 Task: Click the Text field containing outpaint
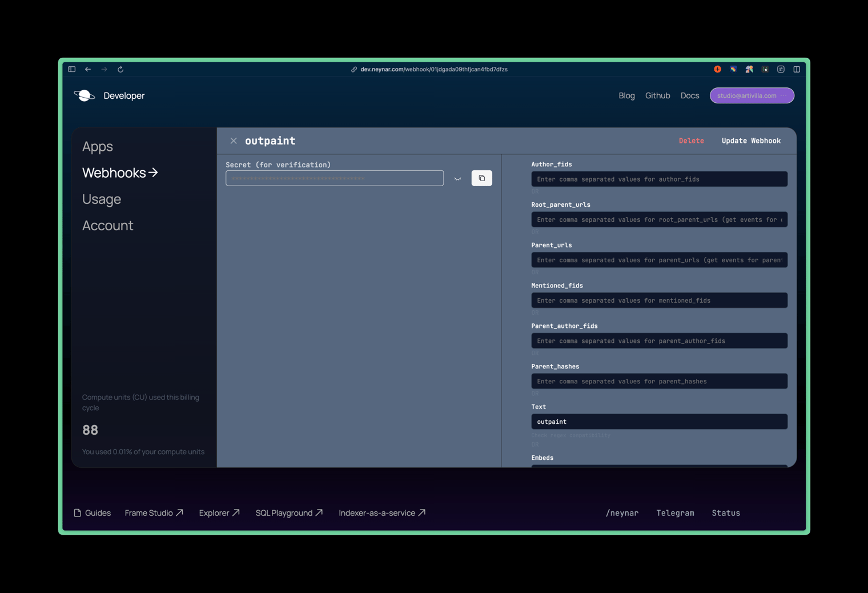[660, 422]
